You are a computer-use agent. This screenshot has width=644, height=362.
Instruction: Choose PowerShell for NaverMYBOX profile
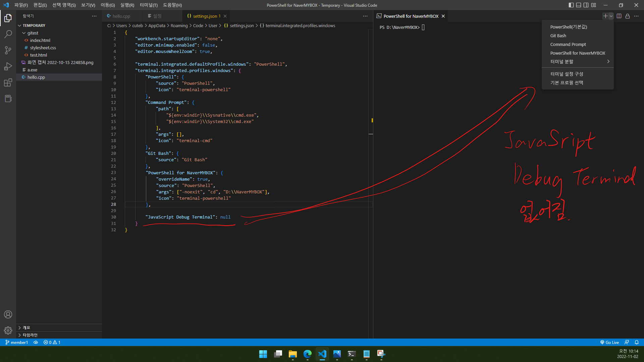point(578,53)
